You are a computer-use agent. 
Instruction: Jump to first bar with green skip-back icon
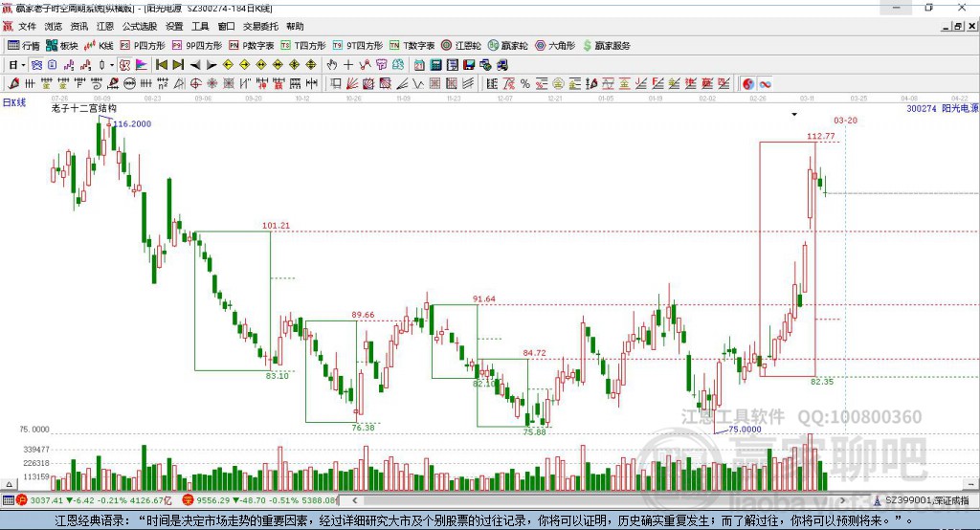[162, 65]
